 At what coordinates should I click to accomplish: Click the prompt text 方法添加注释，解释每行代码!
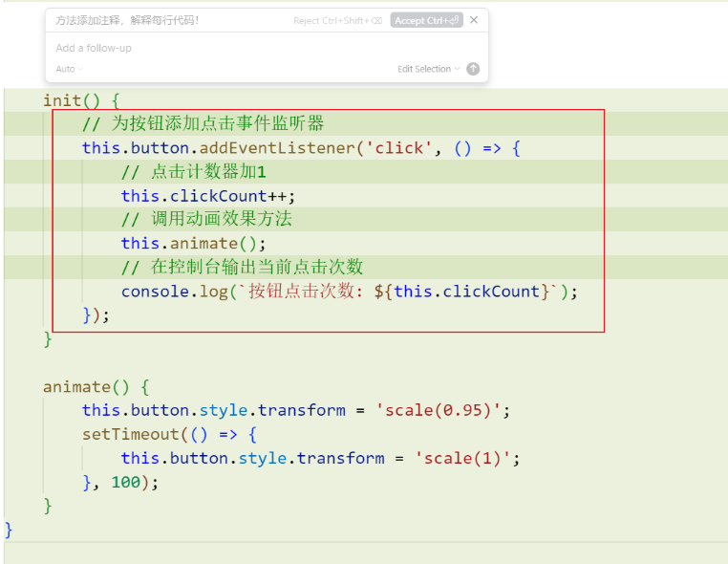(127, 20)
